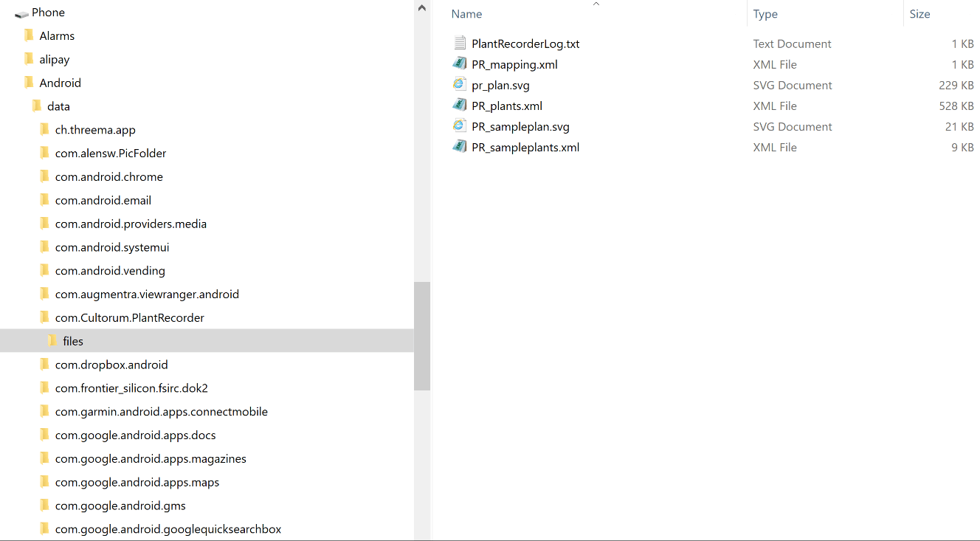Click the PR_plants.xml file icon
The width and height of the screenshot is (980, 541).
[460, 106]
